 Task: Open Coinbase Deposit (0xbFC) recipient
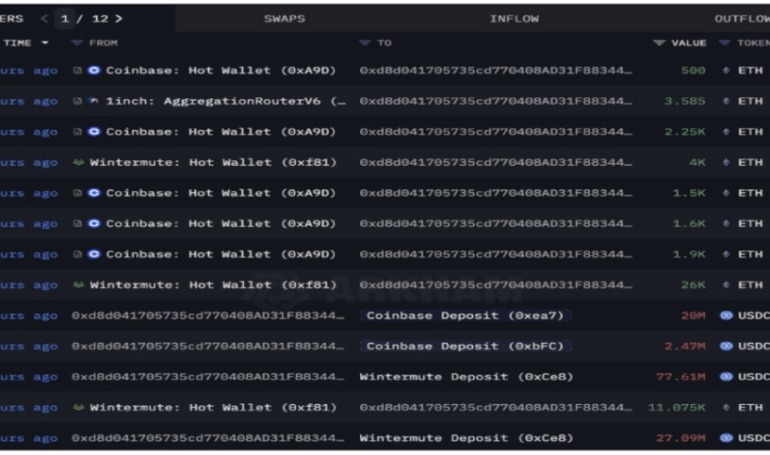click(x=465, y=346)
